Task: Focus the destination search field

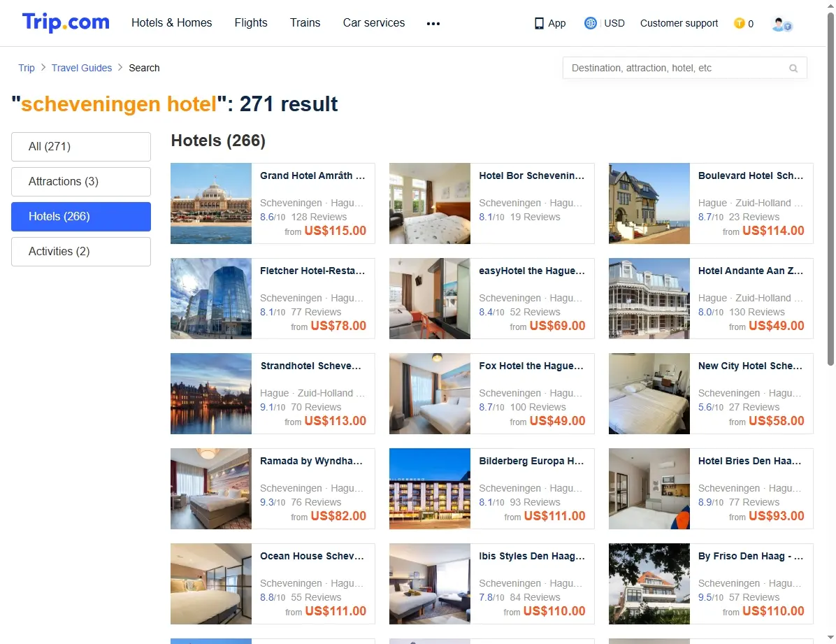Action: (684, 68)
